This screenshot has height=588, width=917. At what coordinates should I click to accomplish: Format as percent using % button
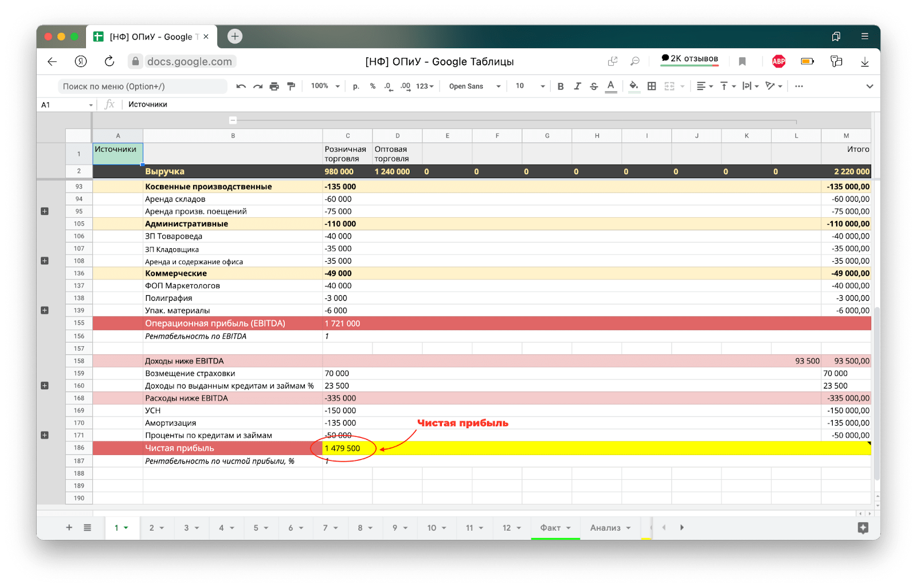pos(373,87)
